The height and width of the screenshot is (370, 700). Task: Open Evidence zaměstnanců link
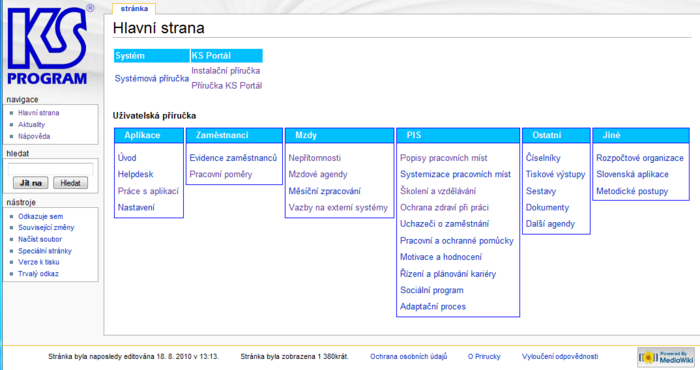233,158
